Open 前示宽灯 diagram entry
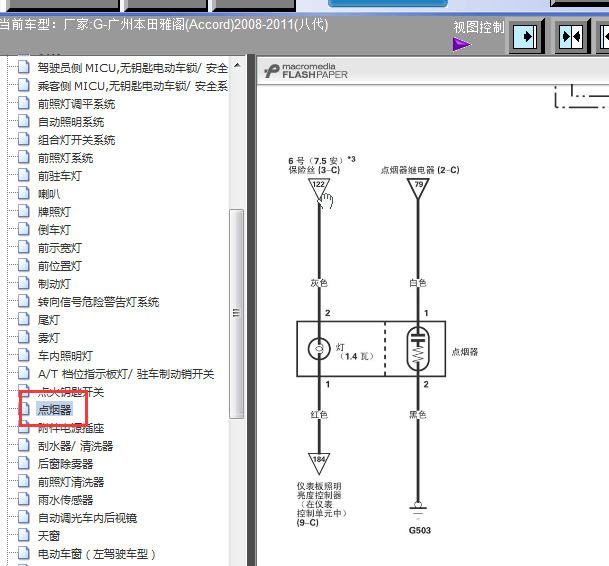The image size is (609, 566). click(60, 248)
